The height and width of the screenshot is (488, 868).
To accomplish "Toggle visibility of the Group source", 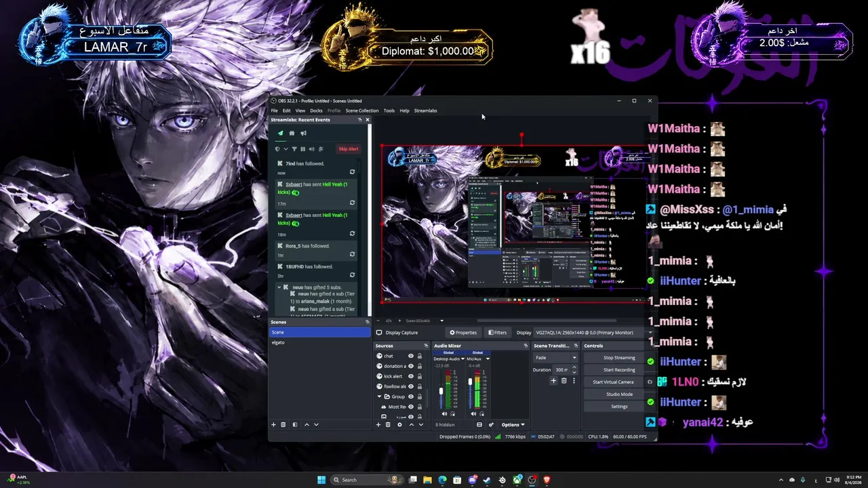I will coord(411,396).
